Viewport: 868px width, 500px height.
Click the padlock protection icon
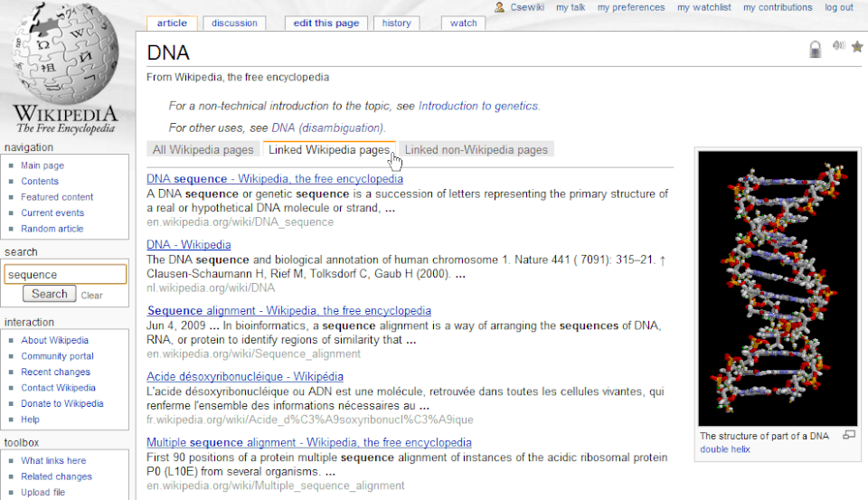coord(816,50)
